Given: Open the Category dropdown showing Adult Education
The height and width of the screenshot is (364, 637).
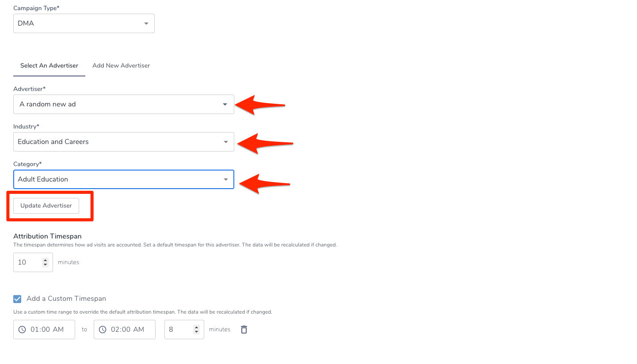Looking at the screenshot, I should pyautogui.click(x=124, y=179).
